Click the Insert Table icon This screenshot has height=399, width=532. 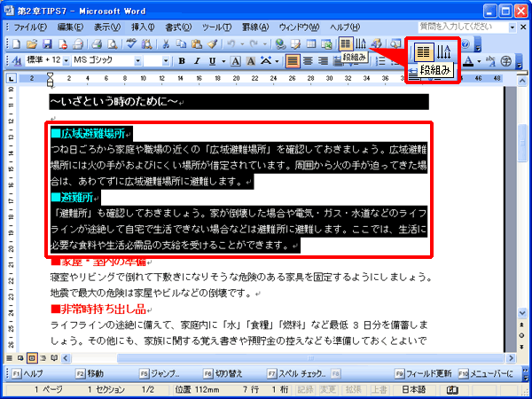pyautogui.click(x=311, y=44)
